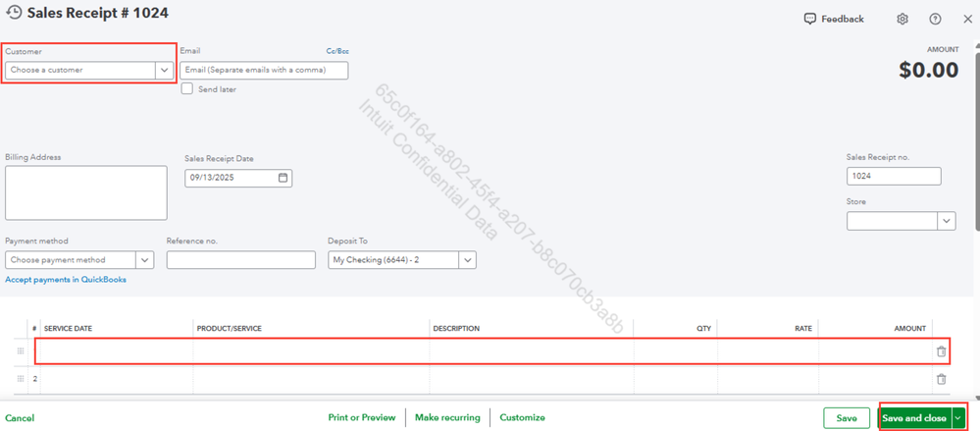Open the Sales Receipt Date calendar picker
This screenshot has height=431, width=980.
[283, 178]
